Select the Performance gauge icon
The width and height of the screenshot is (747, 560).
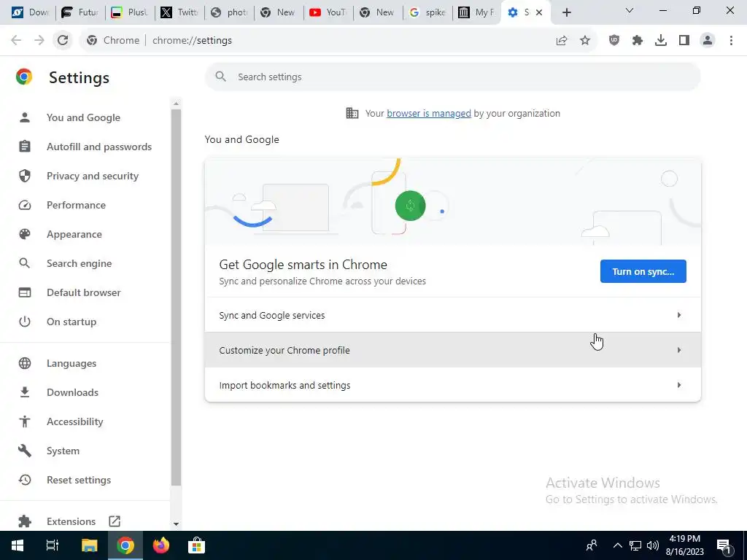click(25, 205)
